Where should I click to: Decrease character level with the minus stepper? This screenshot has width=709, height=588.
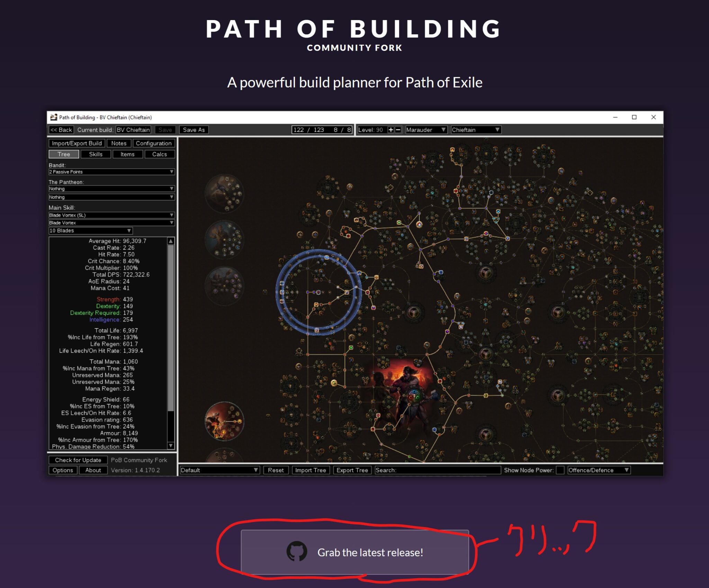tap(398, 130)
